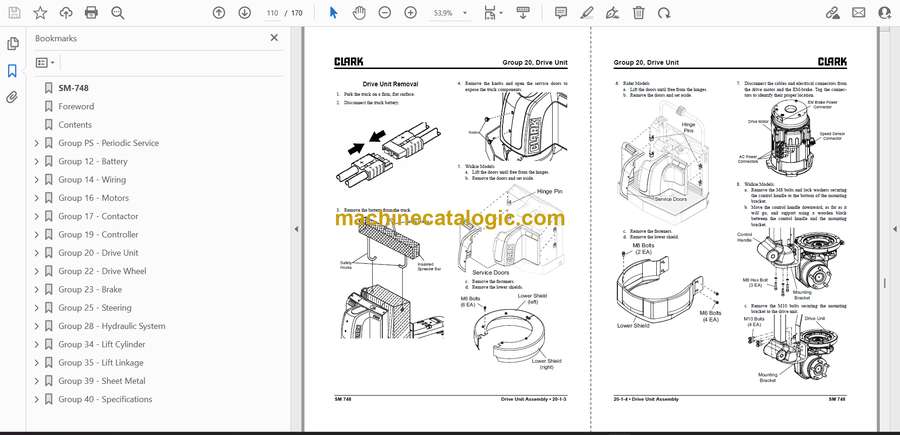Expand Group 14 - Wiring bookmark

pos(37,180)
